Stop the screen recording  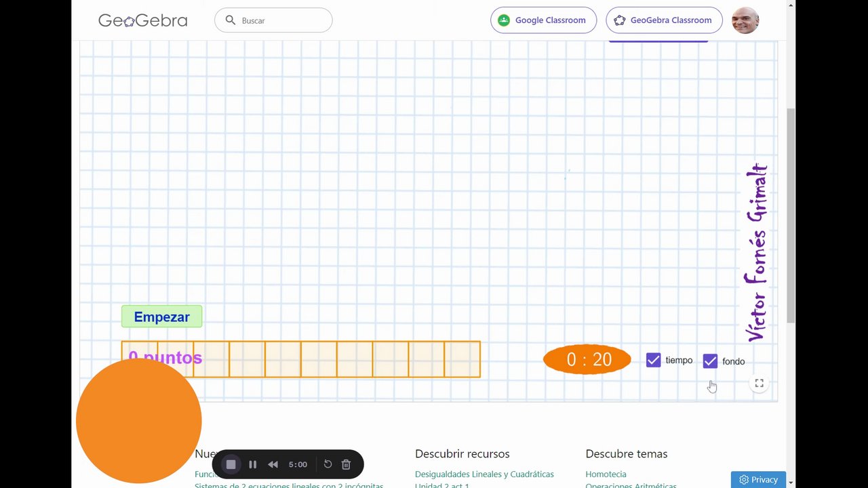point(231,464)
